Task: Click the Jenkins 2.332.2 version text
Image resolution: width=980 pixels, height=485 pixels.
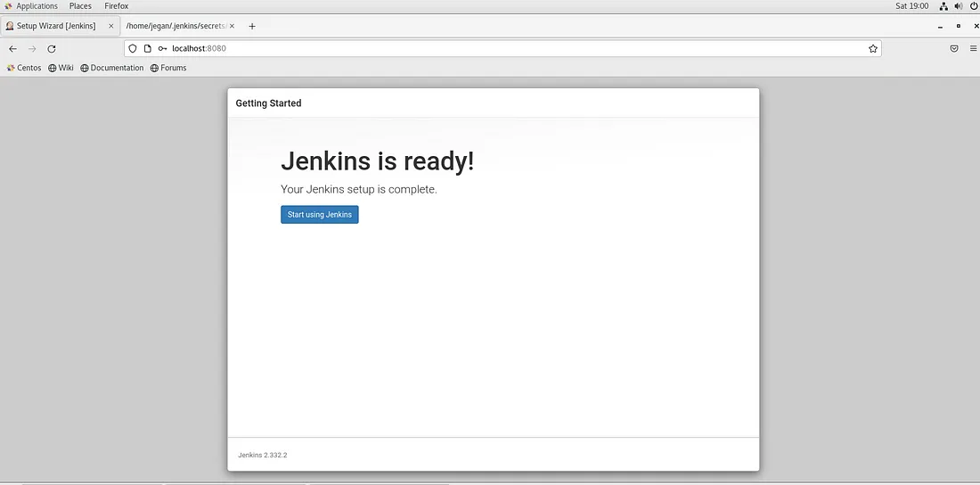Action: click(263, 455)
